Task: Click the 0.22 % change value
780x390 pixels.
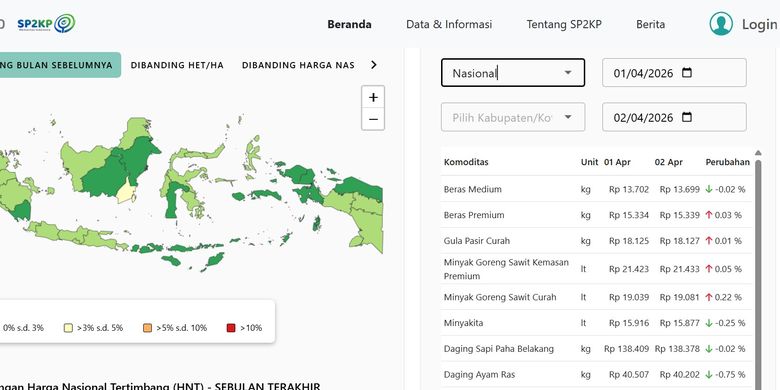Action: pos(728,297)
